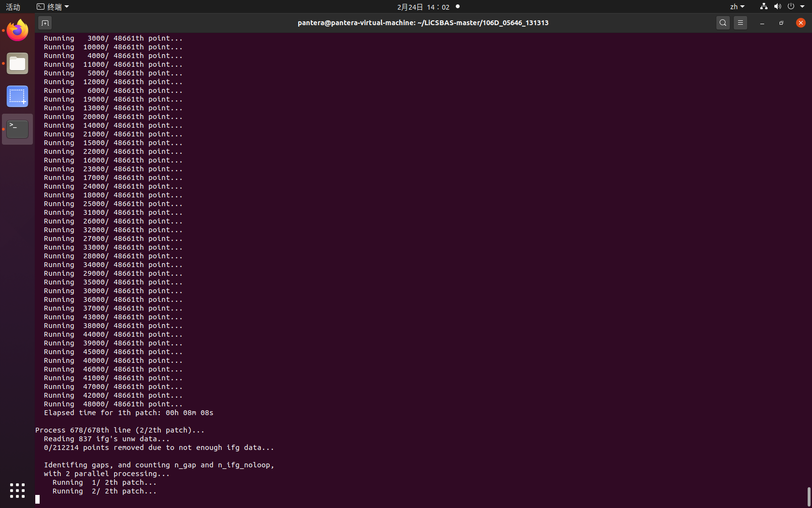Click the network icon in the top bar

pos(763,7)
